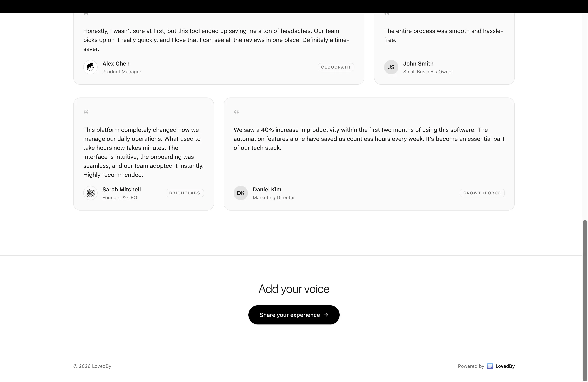Click the vertical scrollbar thumb
Image resolution: width=588 pixels, height=382 pixels.
[x=585, y=300]
